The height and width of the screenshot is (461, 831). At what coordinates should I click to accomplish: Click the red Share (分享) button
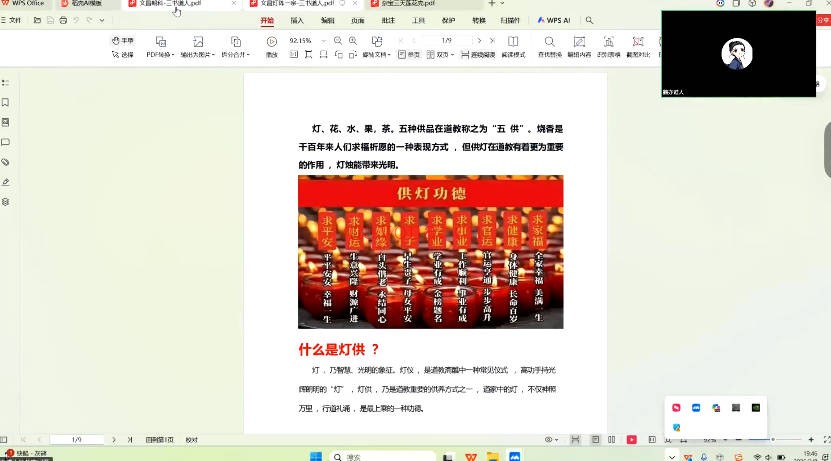[x=823, y=20]
